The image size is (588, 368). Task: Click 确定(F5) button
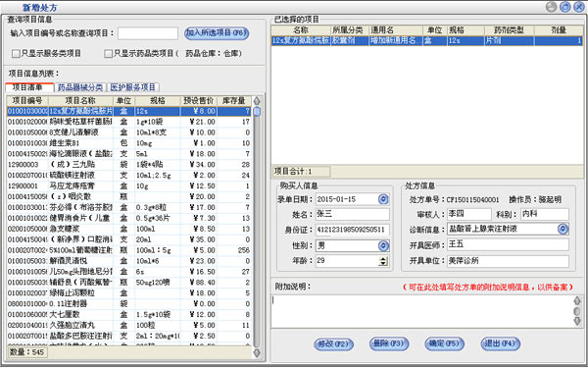click(x=444, y=344)
